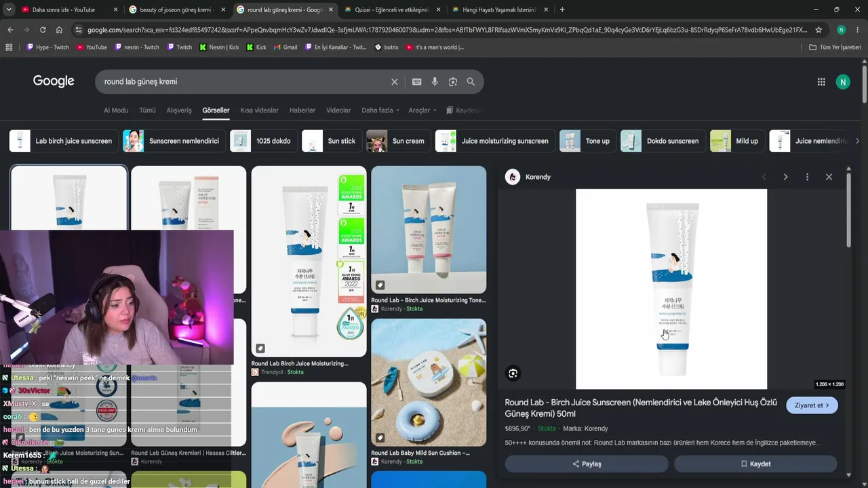868x488 pixels.
Task: Open the it's a man's world bookmark
Action: [435, 47]
